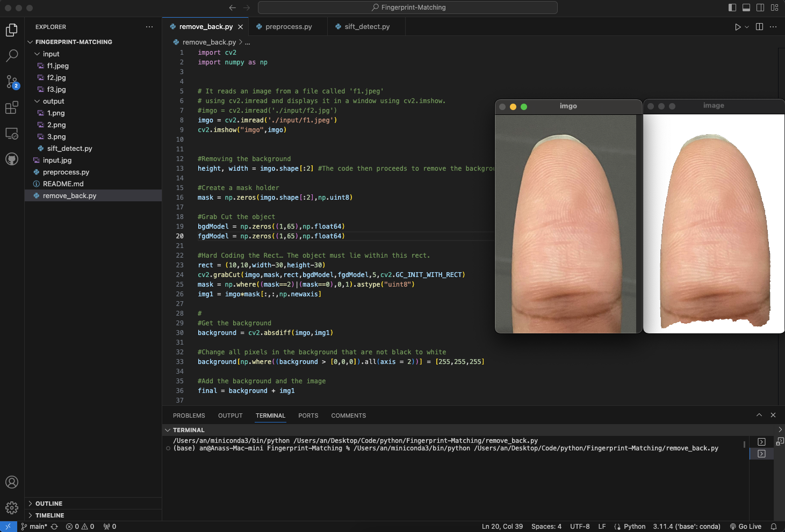This screenshot has height=532, width=785.
Task: Click the main* git branch in status bar
Action: [34, 527]
